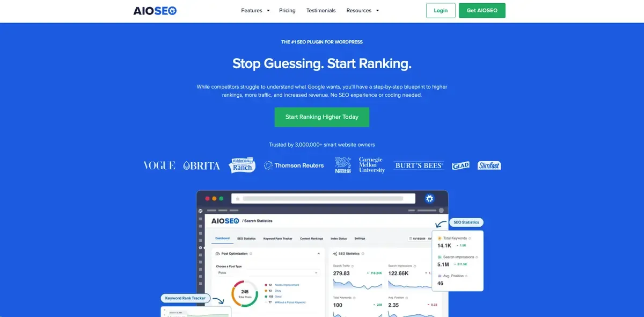Select the Dashboard tab
Image resolution: width=644 pixels, height=317 pixels.
click(x=222, y=238)
